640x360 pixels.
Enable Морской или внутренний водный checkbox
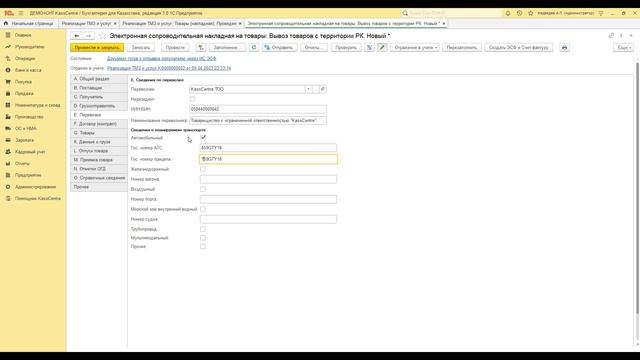(x=203, y=209)
